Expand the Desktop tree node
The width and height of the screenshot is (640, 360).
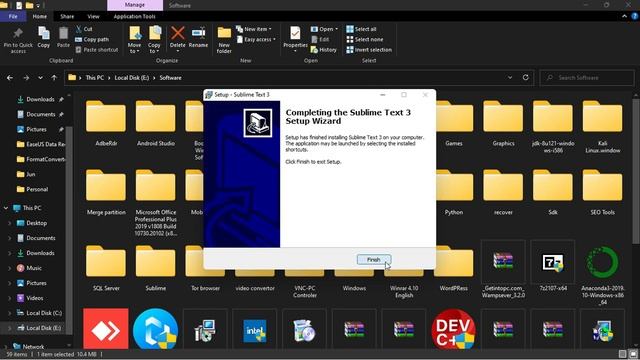(x=9, y=223)
